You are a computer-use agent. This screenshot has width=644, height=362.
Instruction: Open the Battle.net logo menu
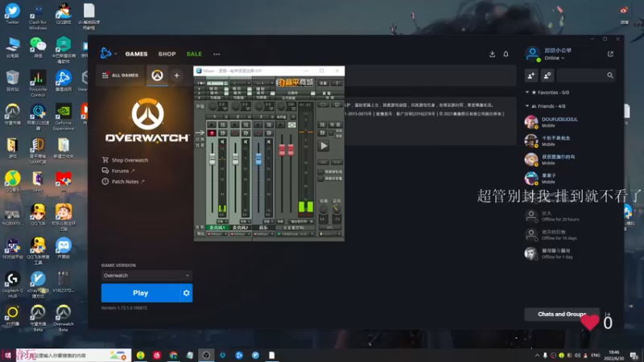coord(106,53)
